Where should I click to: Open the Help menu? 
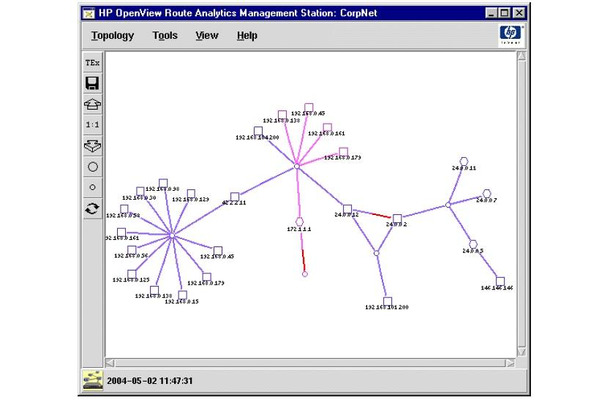pyautogui.click(x=247, y=35)
